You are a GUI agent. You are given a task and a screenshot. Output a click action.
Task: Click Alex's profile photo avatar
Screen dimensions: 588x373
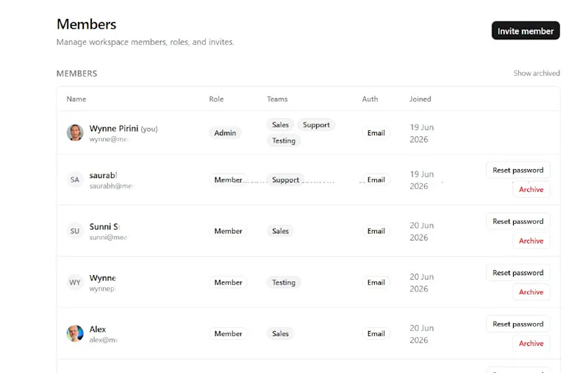75,333
